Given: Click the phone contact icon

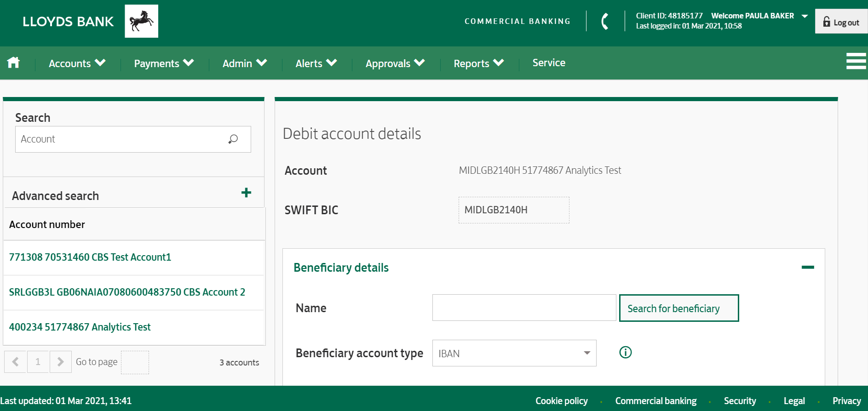Looking at the screenshot, I should pyautogui.click(x=605, y=21).
